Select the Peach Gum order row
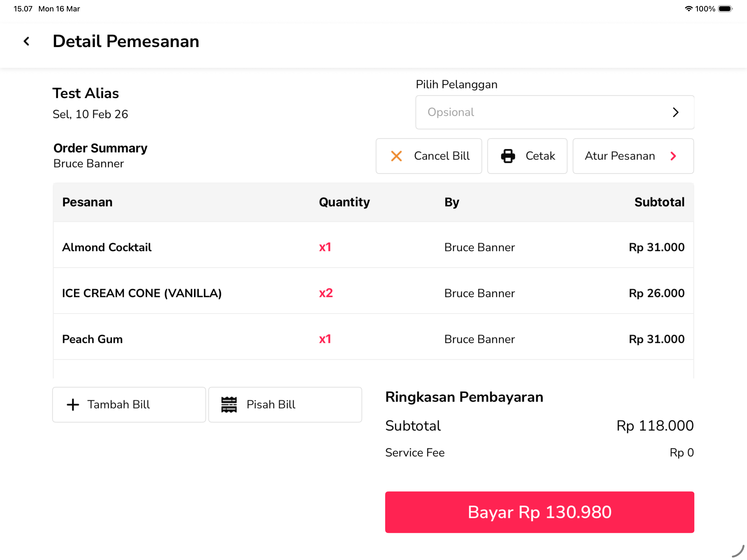 [373, 339]
